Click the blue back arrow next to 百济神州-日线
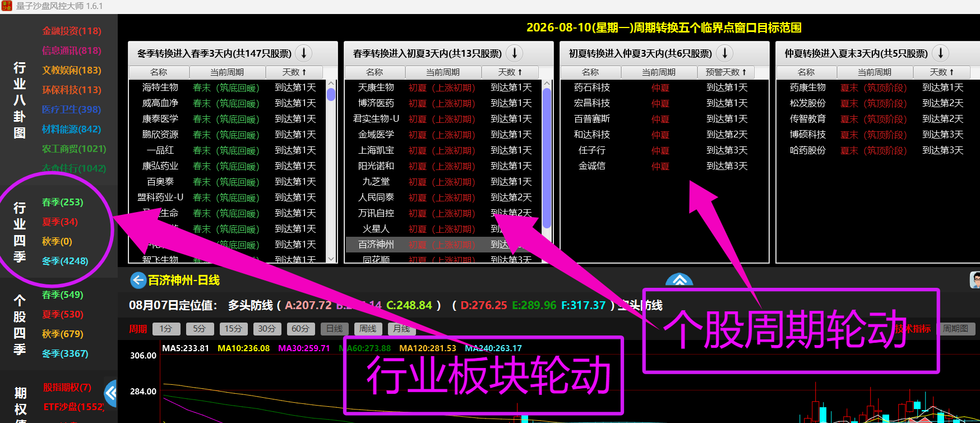980x423 pixels. [138, 280]
